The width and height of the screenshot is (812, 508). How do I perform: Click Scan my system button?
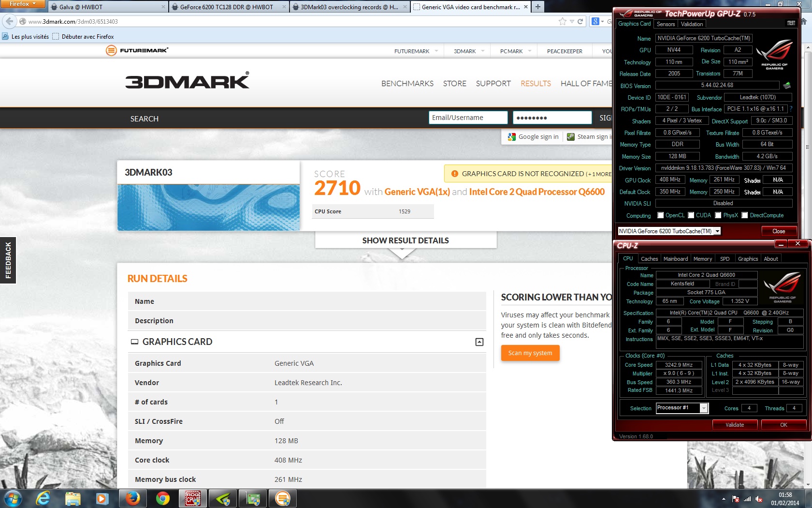coord(530,353)
